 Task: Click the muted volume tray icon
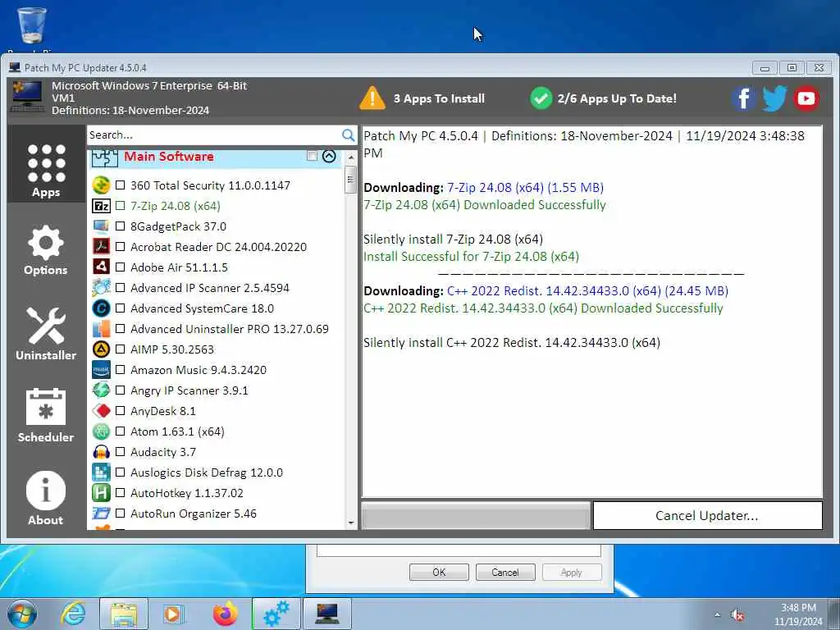(x=737, y=615)
